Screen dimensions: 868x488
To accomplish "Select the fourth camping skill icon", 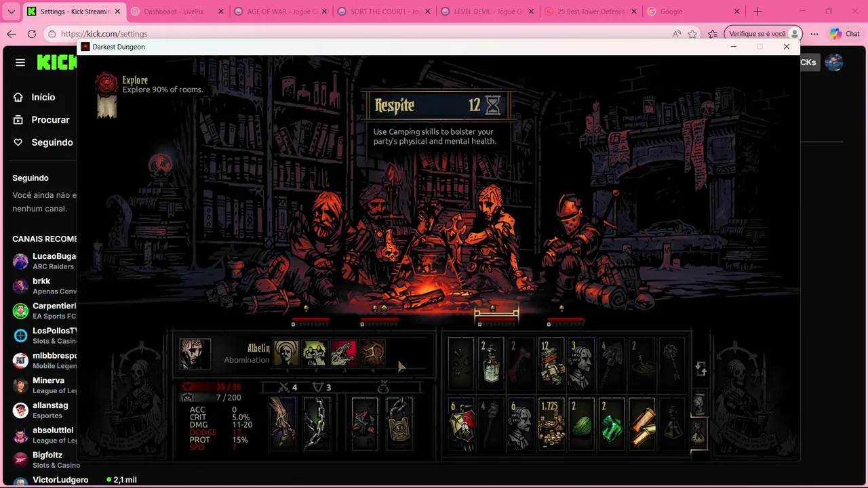I will pyautogui.click(x=372, y=353).
